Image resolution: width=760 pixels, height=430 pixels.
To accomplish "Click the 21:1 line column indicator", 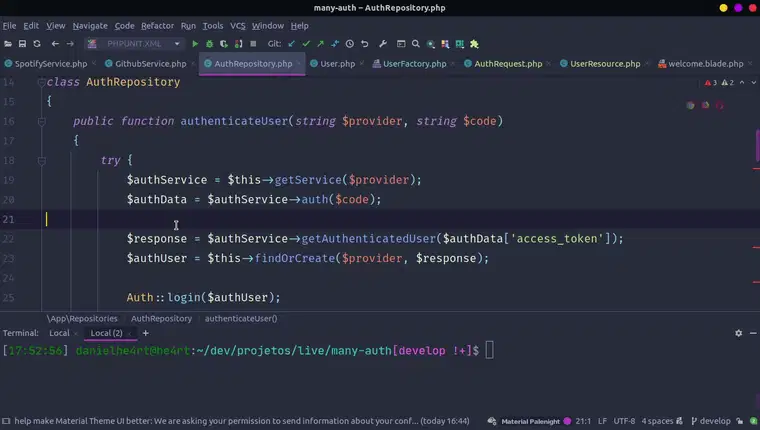I will point(583,421).
